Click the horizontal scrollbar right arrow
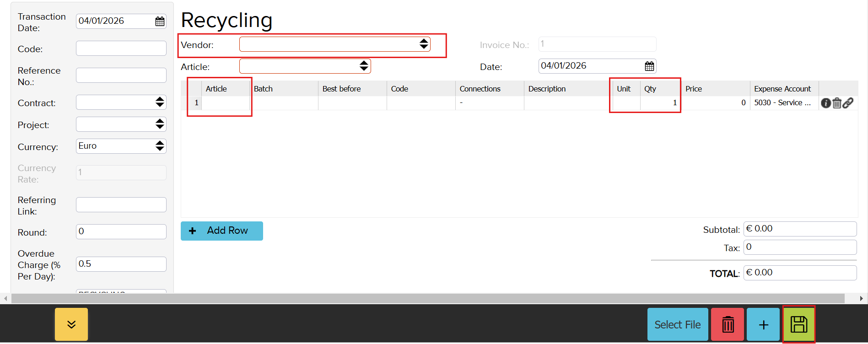 861,298
